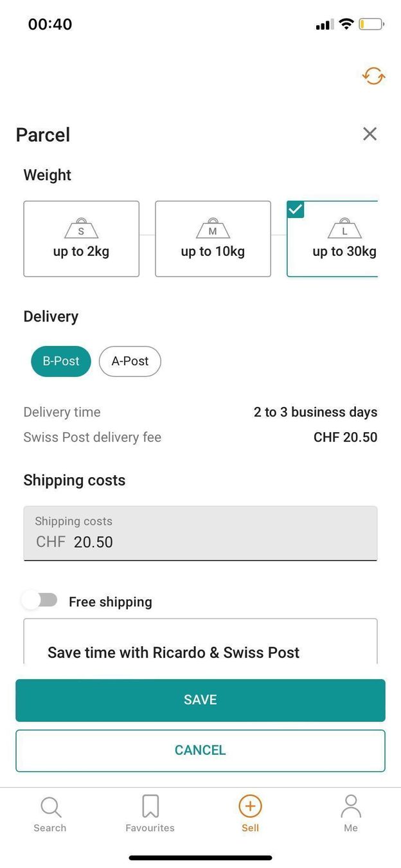The height and width of the screenshot is (868, 401).
Task: Tap the orange refresh sync icon
Action: coord(373,77)
